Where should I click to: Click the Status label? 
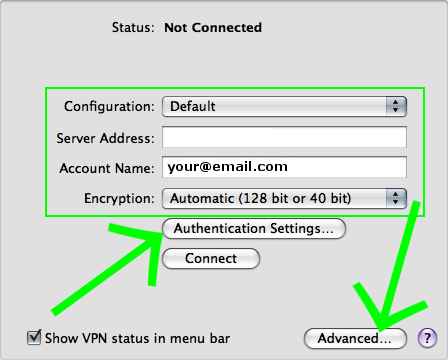coord(133,28)
